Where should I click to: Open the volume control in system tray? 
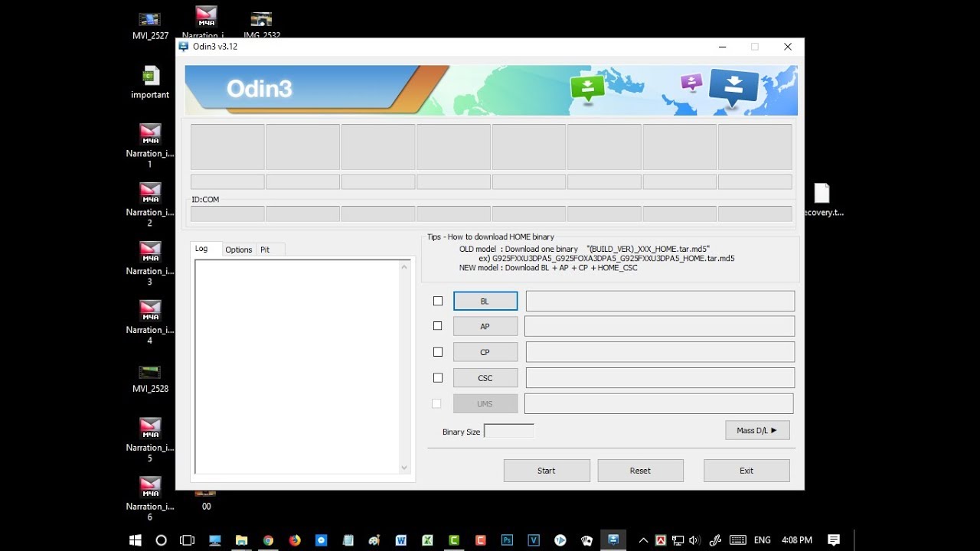click(x=694, y=540)
